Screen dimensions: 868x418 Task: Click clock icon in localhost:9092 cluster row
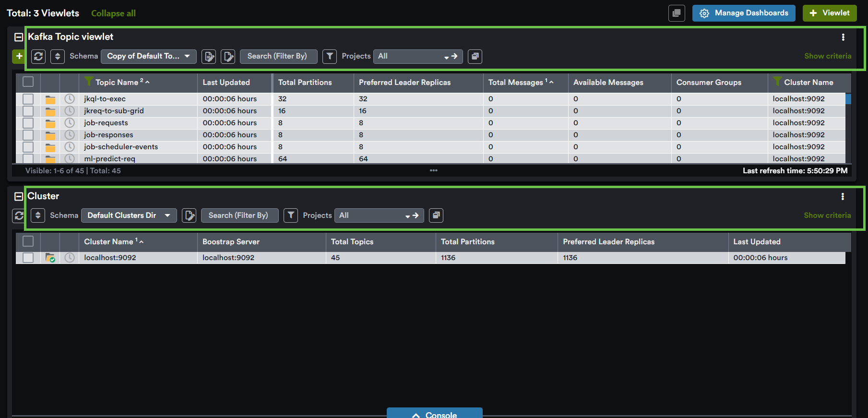(70, 258)
